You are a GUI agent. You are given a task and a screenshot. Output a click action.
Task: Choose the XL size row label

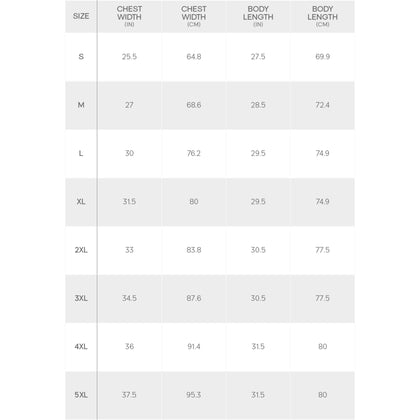click(81, 202)
